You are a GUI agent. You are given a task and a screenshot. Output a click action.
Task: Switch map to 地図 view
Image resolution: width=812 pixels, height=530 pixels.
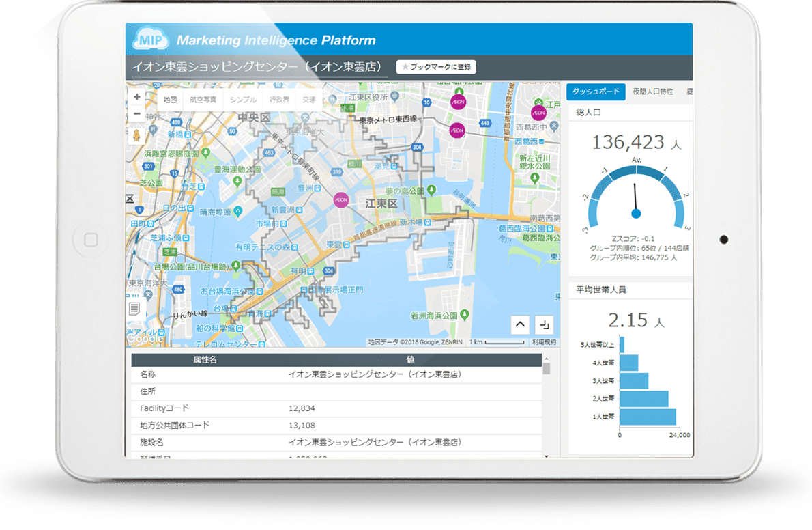171,100
